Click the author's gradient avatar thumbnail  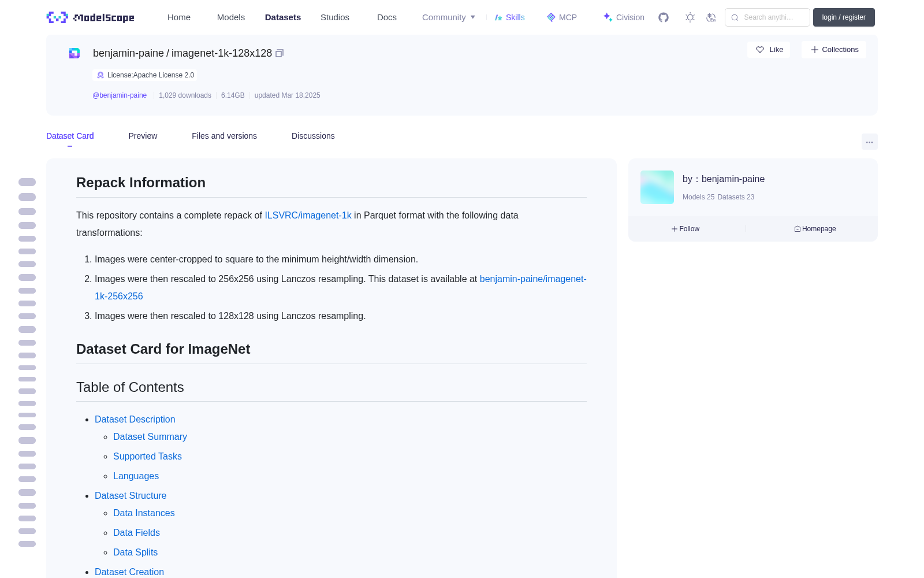pos(657,187)
